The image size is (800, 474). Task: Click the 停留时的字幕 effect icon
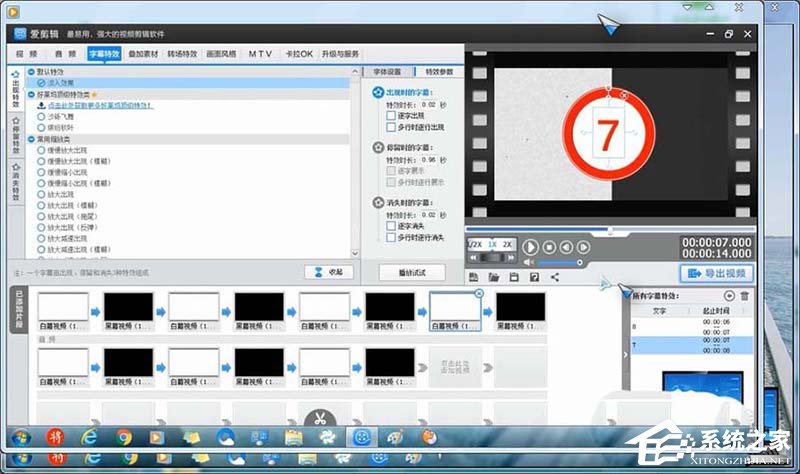tap(378, 147)
